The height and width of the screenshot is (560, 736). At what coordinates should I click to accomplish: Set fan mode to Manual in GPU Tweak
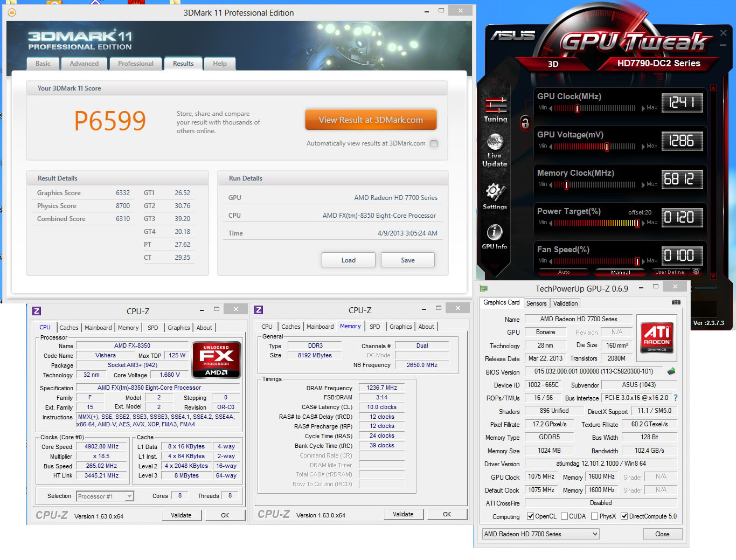621,272
